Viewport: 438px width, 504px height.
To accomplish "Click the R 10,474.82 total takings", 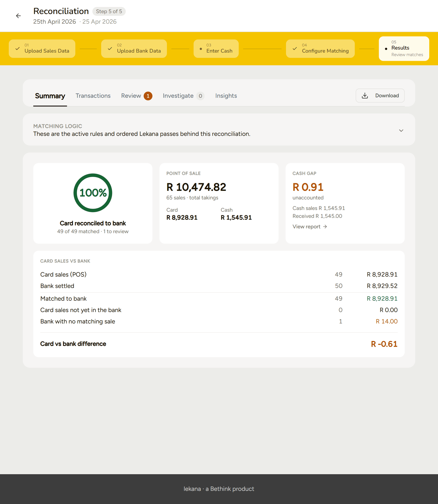I will (196, 187).
